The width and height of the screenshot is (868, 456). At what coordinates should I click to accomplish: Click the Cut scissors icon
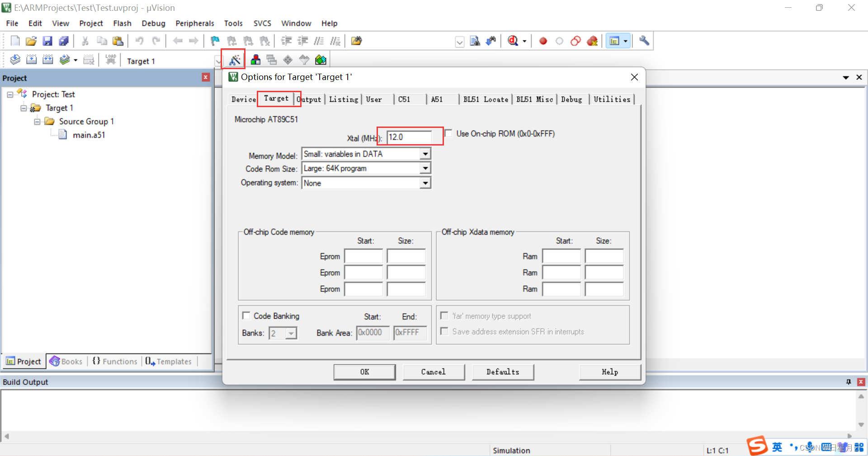[x=85, y=41]
